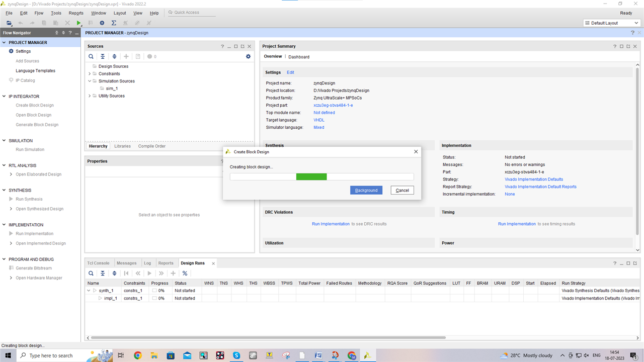Collapse IP INTEGRATOR section

[x=4, y=97]
